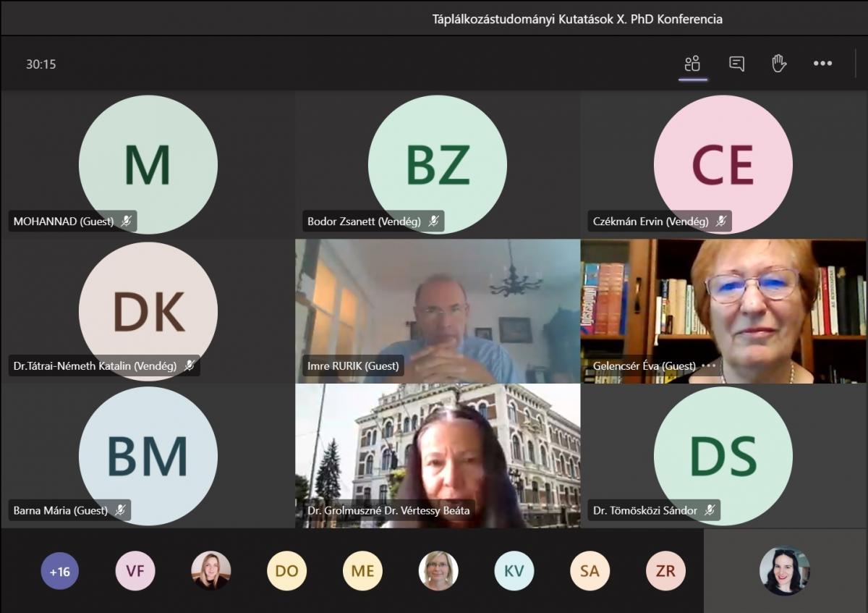The image size is (868, 613).
Task: Select the DO participant avatar
Action: pyautogui.click(x=286, y=572)
